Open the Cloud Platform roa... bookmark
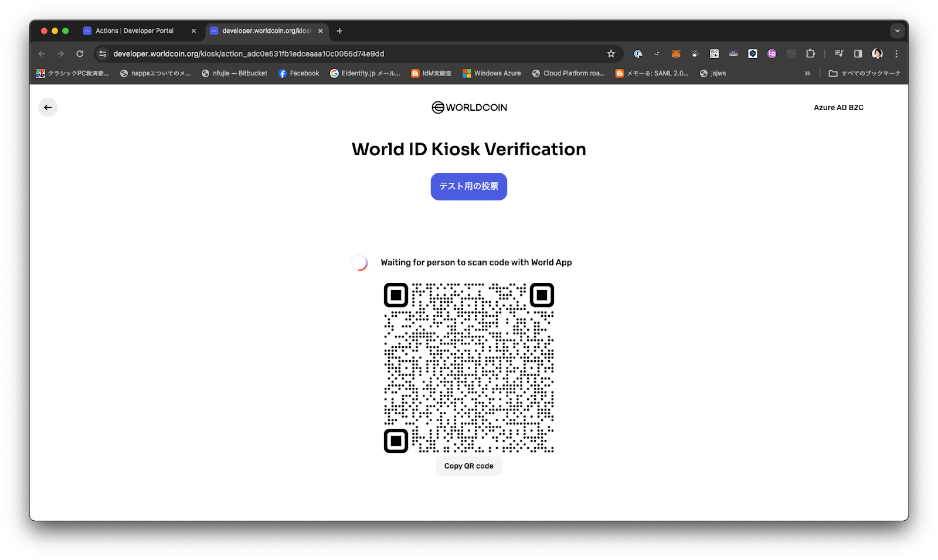Viewport: 938px width, 560px height. [x=569, y=74]
